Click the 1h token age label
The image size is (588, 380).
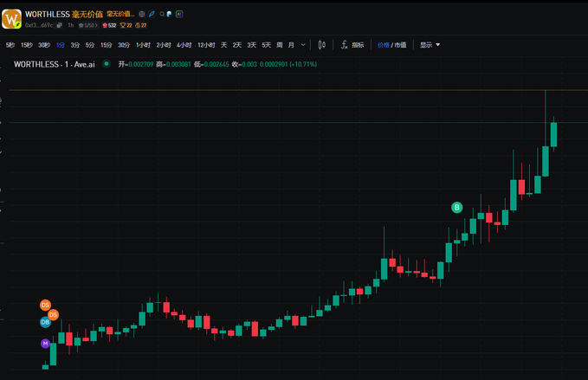[x=70, y=25]
